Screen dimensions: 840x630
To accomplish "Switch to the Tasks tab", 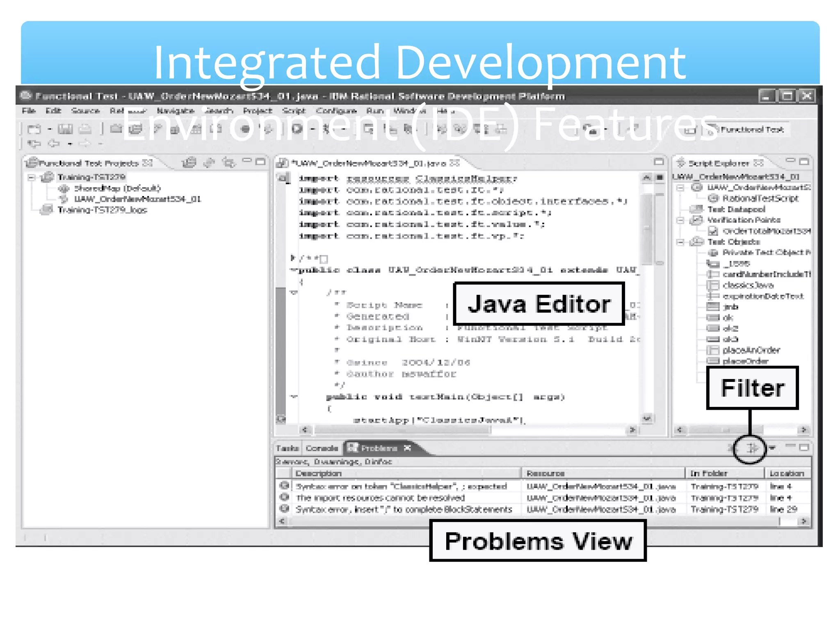I will pos(287,448).
